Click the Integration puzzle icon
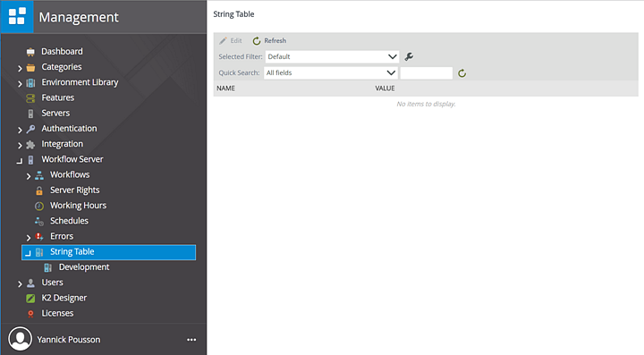Image resolution: width=644 pixels, height=355 pixels. pyautogui.click(x=30, y=145)
